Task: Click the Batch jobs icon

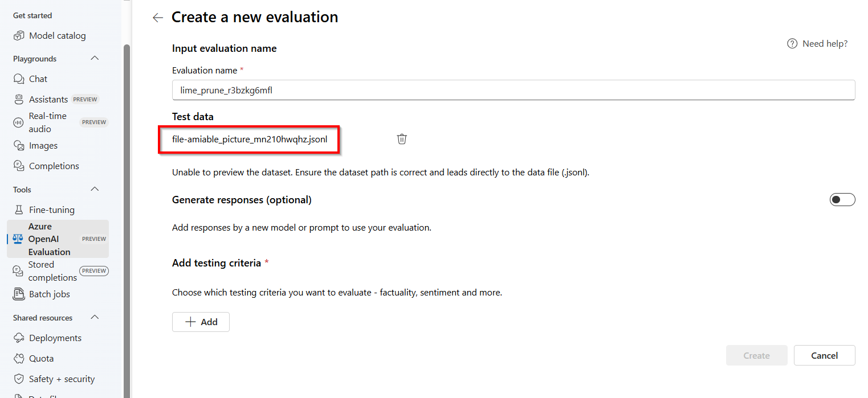Action: click(19, 294)
